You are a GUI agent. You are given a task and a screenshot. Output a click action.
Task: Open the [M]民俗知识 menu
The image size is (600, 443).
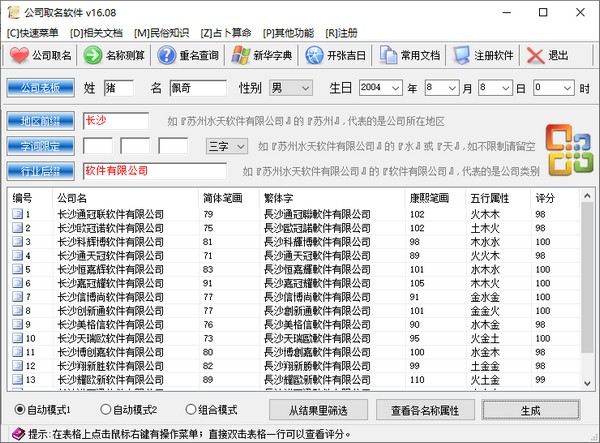[161, 33]
